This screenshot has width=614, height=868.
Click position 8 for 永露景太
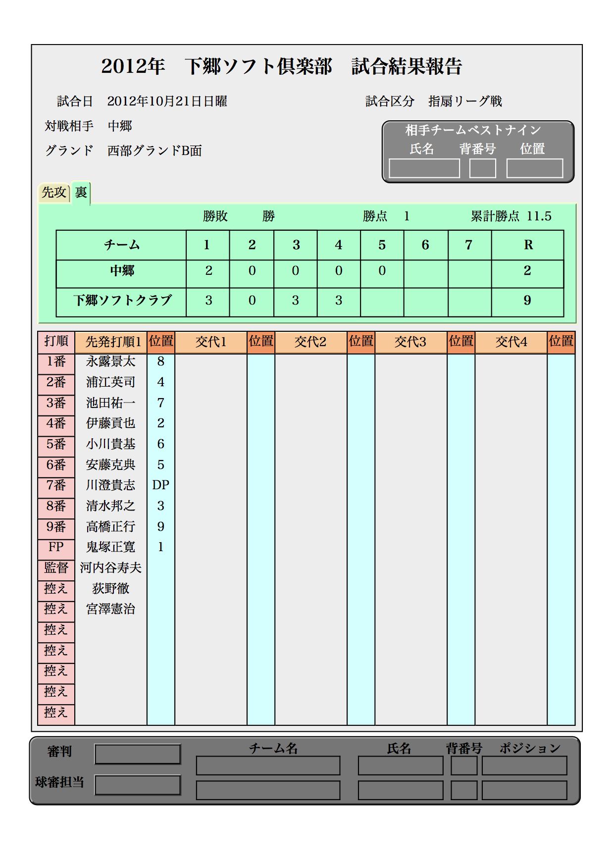coord(161,362)
